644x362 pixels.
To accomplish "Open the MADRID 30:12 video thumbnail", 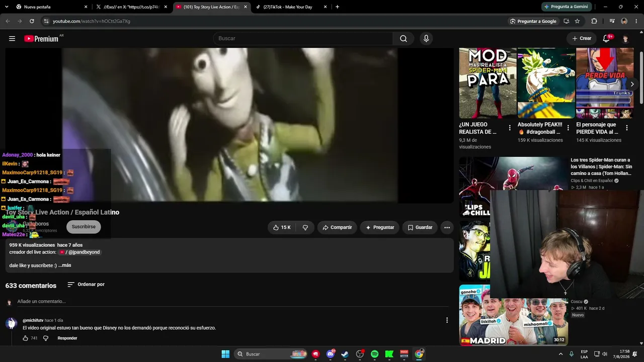I will pyautogui.click(x=514, y=315).
